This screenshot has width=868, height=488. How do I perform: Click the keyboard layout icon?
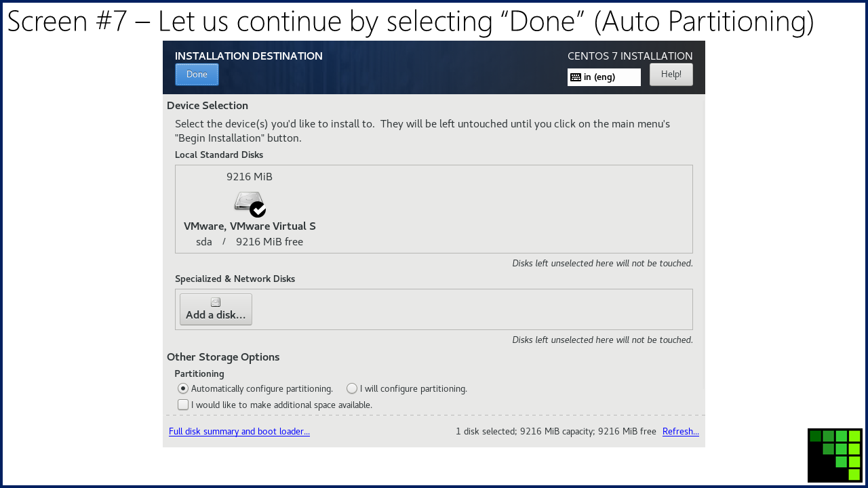coord(576,77)
